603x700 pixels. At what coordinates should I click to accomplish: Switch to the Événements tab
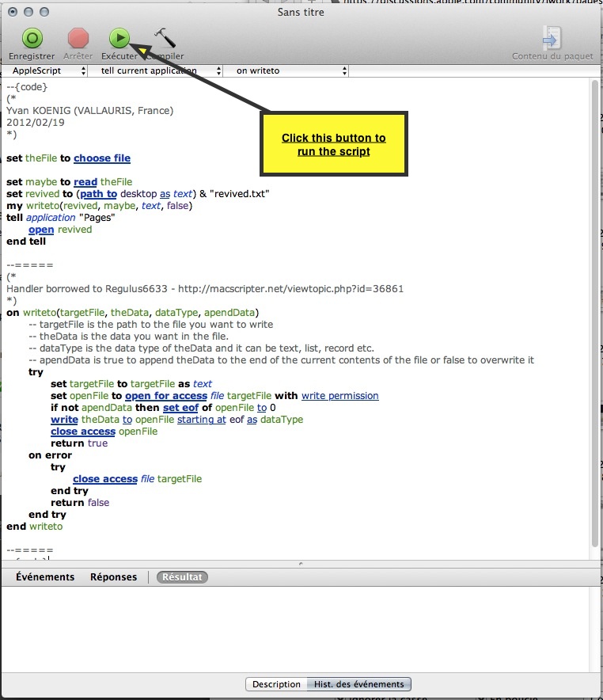click(x=45, y=576)
